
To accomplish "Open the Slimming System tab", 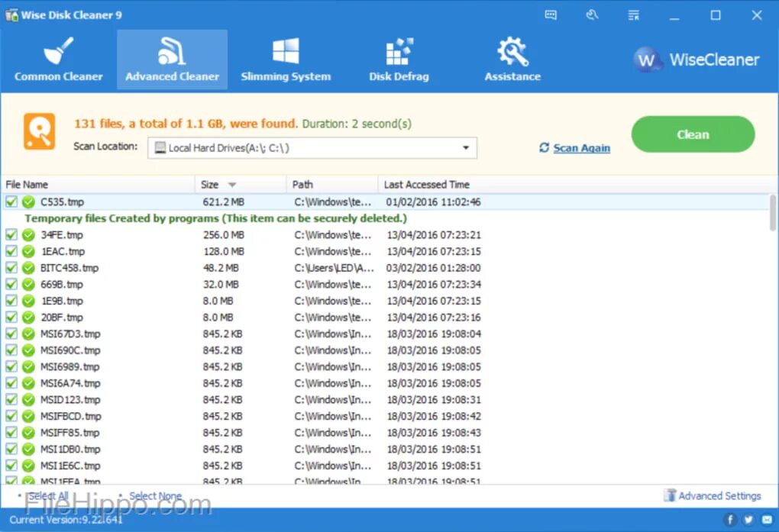I will (286, 60).
